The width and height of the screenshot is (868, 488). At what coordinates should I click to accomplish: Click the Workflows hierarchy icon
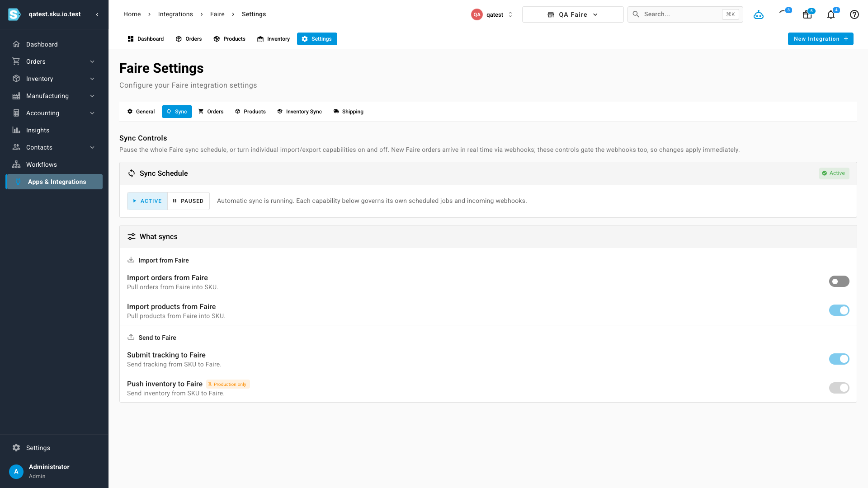(x=16, y=164)
